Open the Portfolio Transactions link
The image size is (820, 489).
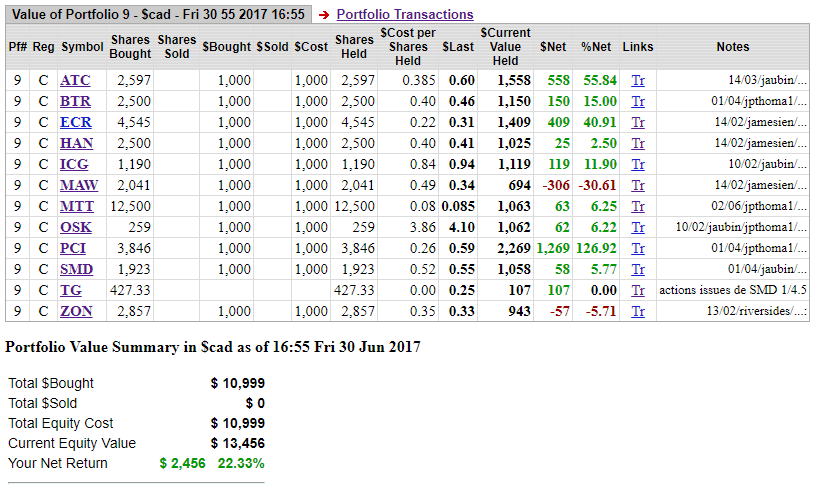tap(404, 14)
